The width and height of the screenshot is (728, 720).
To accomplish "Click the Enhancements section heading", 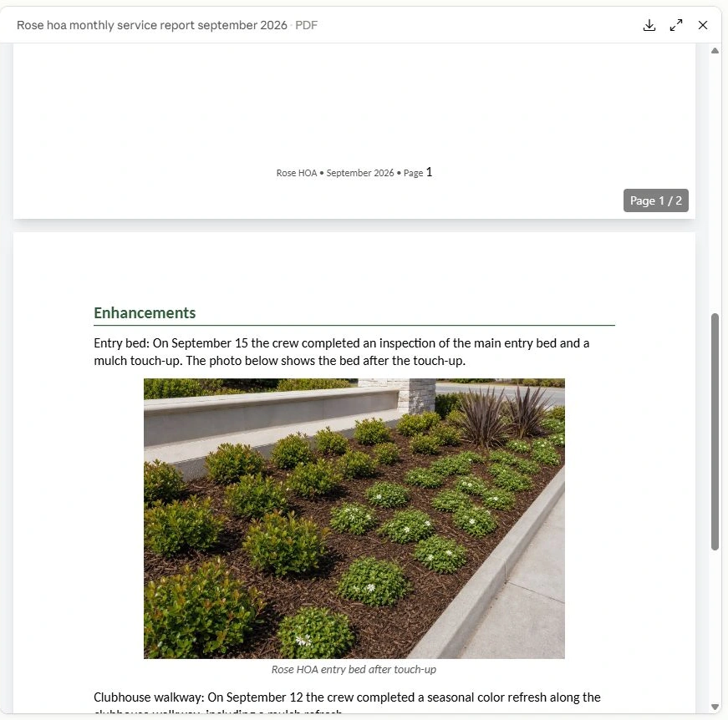I will (145, 312).
